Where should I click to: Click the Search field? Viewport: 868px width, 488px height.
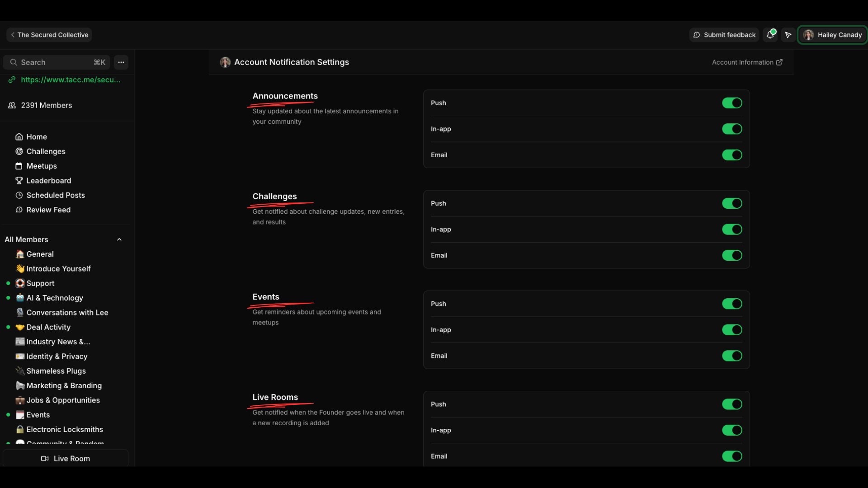pos(57,62)
